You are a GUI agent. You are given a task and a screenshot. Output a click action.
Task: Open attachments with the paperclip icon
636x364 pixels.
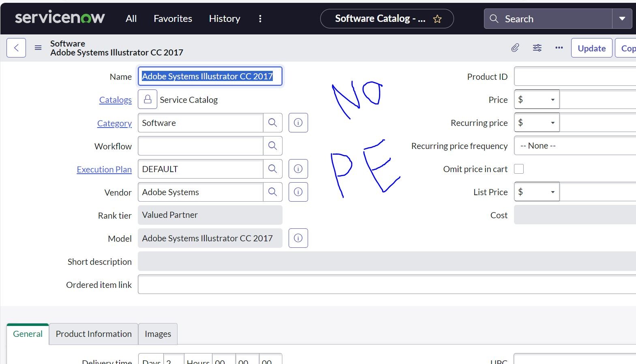coord(515,48)
